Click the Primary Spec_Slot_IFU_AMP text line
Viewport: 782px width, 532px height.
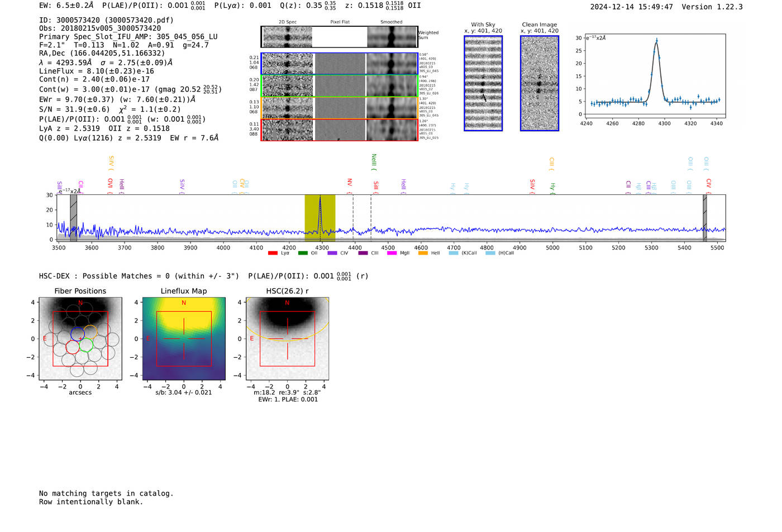point(128,37)
